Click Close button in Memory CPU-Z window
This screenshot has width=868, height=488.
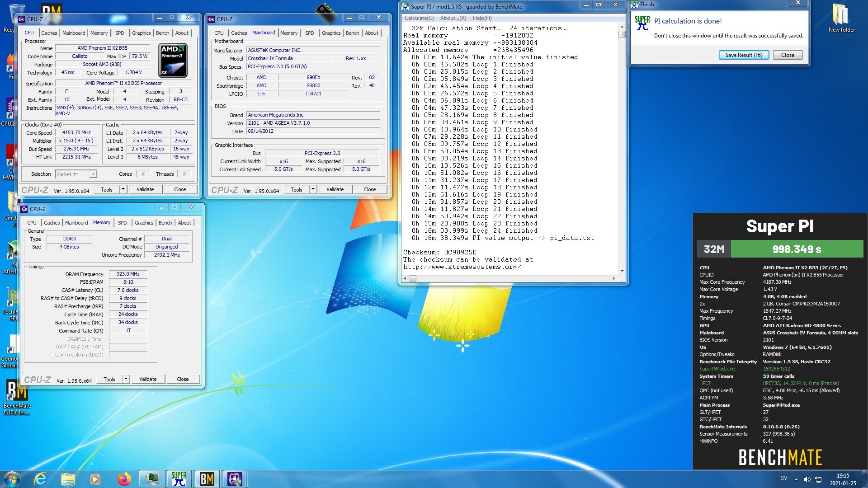(x=183, y=379)
